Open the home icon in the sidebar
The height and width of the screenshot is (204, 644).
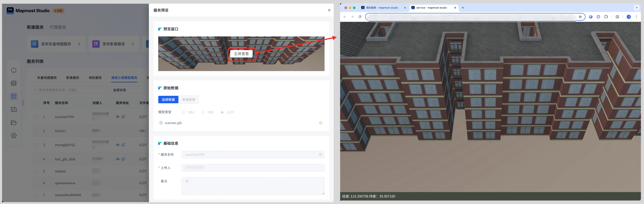14,70
